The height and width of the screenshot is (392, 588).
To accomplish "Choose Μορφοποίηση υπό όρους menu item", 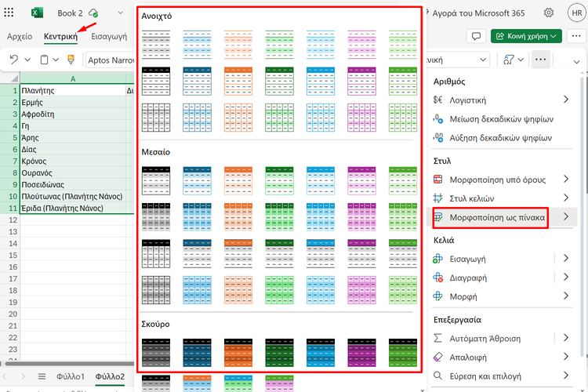I will [495, 180].
